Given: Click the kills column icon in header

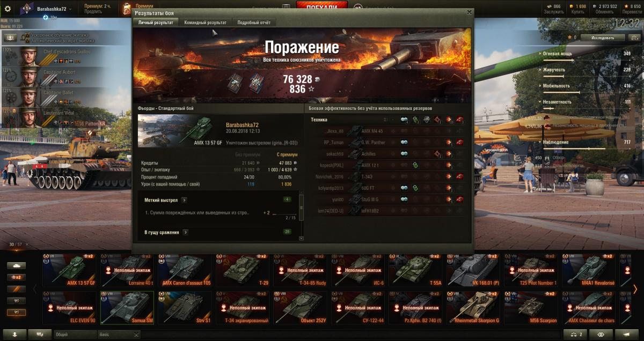Looking at the screenshot, I should pyautogui.click(x=460, y=120).
